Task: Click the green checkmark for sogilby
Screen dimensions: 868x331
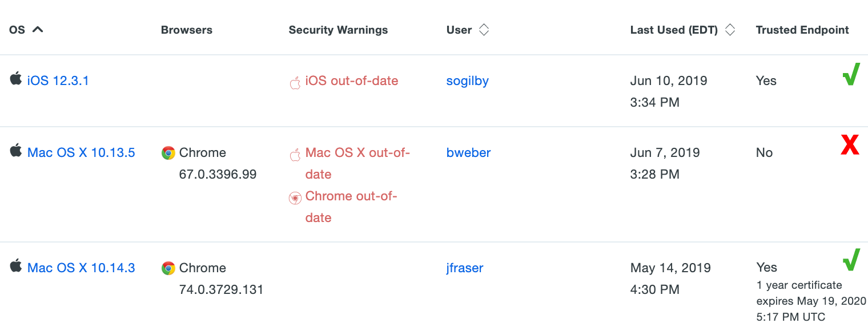Action: tap(851, 75)
